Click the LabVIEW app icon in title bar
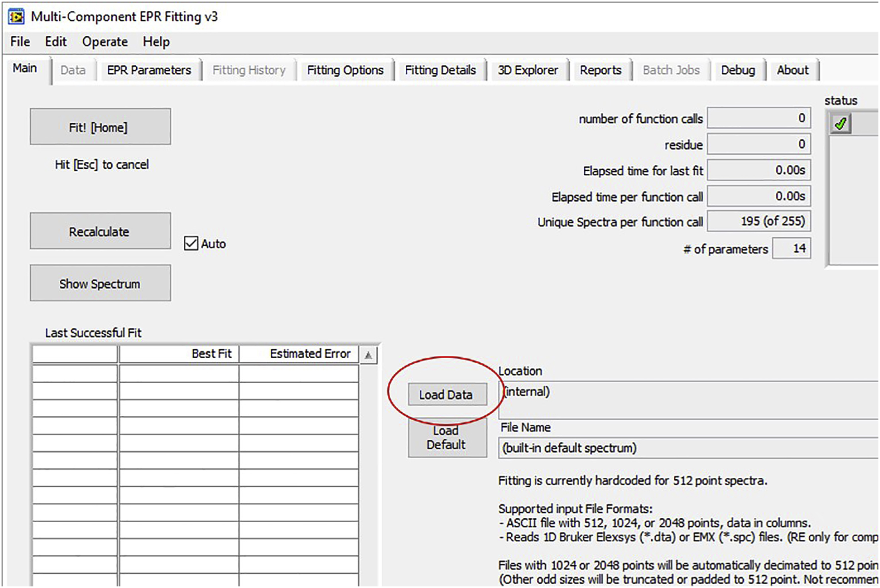Viewport: 880px width, 588px height. (16, 16)
